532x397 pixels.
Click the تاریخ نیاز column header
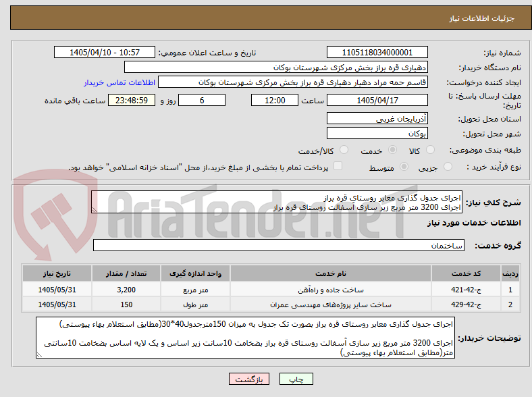click(x=57, y=273)
